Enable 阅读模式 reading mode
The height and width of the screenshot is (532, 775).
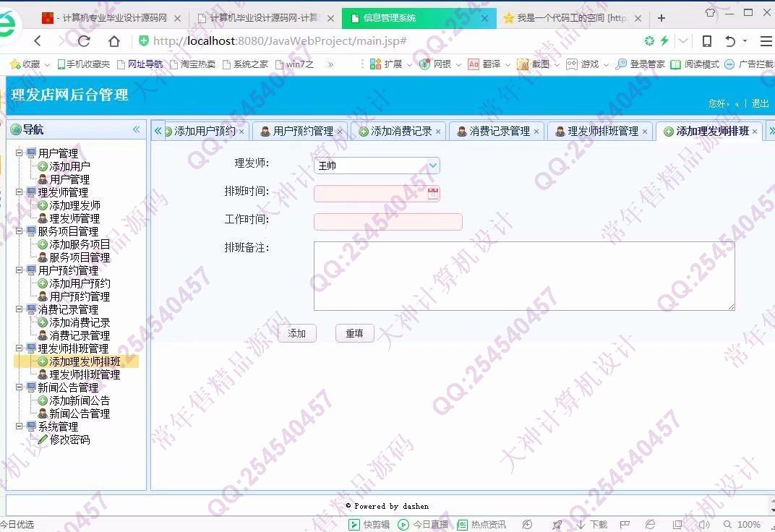click(x=695, y=64)
